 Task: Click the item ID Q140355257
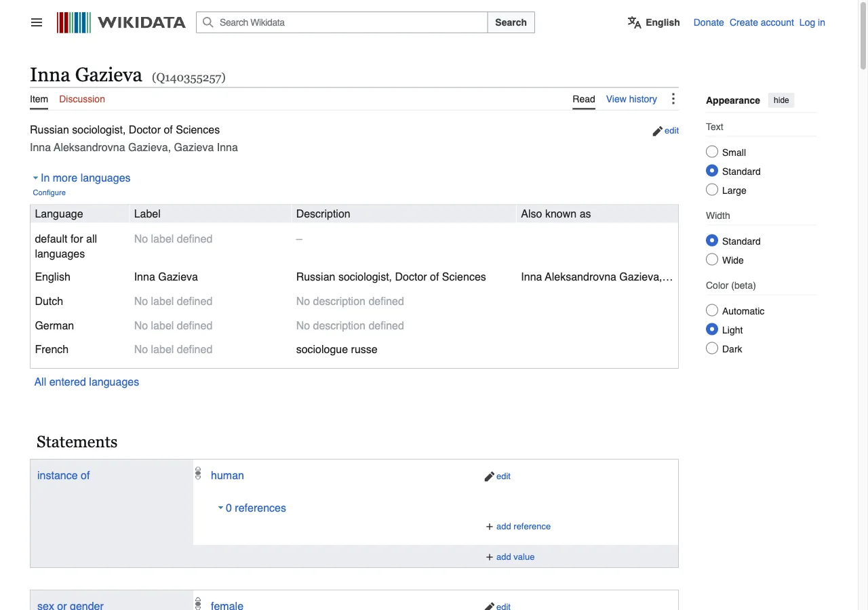[x=189, y=77]
